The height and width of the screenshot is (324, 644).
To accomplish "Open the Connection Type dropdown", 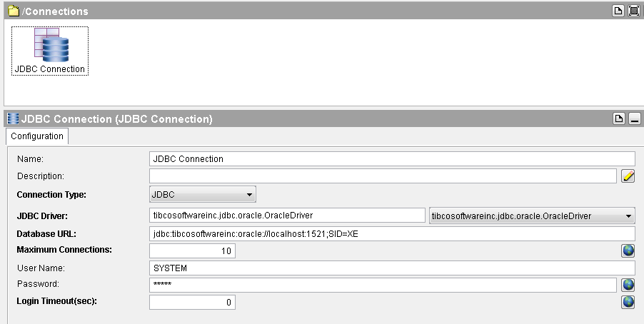I will click(203, 194).
